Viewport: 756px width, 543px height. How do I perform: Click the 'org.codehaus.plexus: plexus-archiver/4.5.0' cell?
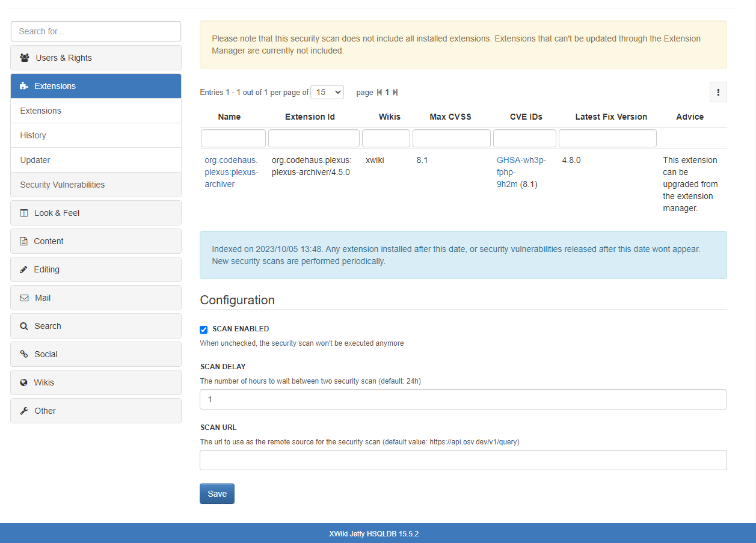[x=311, y=166]
